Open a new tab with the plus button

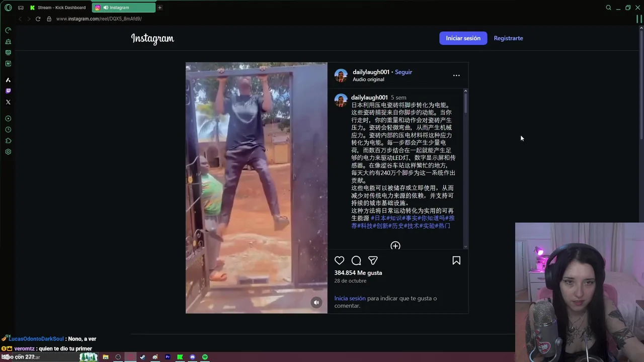pyautogui.click(x=160, y=8)
